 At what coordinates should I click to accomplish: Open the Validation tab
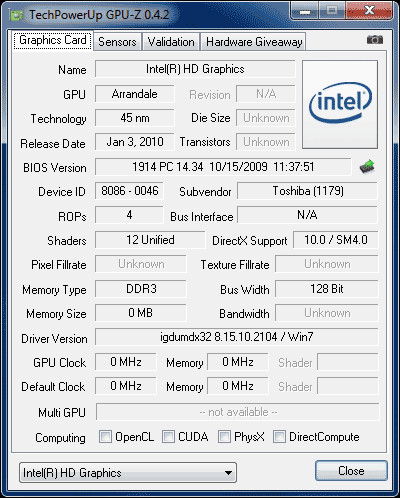(x=171, y=42)
